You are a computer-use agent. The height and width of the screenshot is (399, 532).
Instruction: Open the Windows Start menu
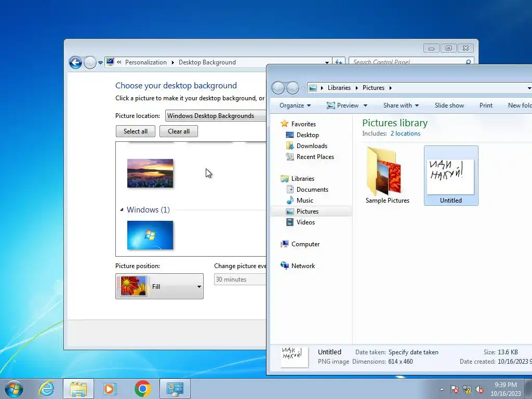click(14, 389)
